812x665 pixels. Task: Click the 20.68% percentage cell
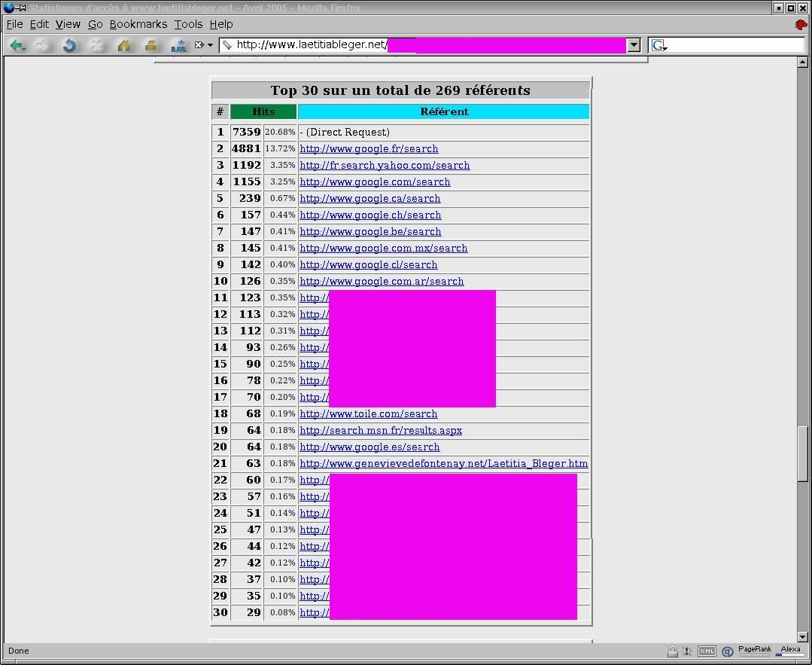click(280, 132)
